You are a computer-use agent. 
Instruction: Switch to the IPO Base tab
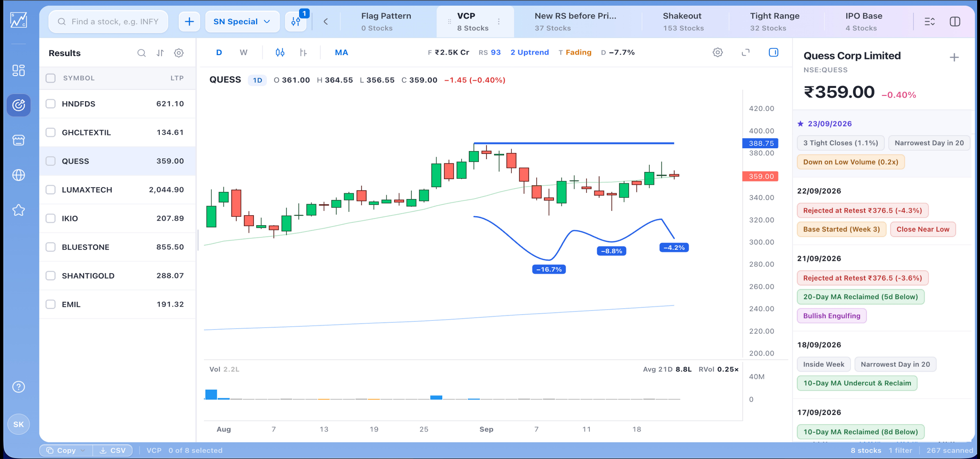[864, 22]
